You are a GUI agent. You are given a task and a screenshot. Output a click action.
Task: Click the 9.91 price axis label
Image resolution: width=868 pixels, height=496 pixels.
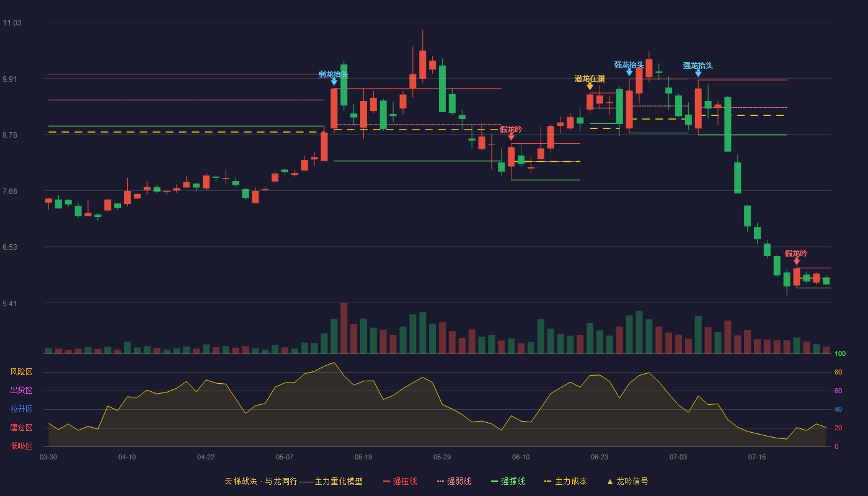(x=10, y=79)
